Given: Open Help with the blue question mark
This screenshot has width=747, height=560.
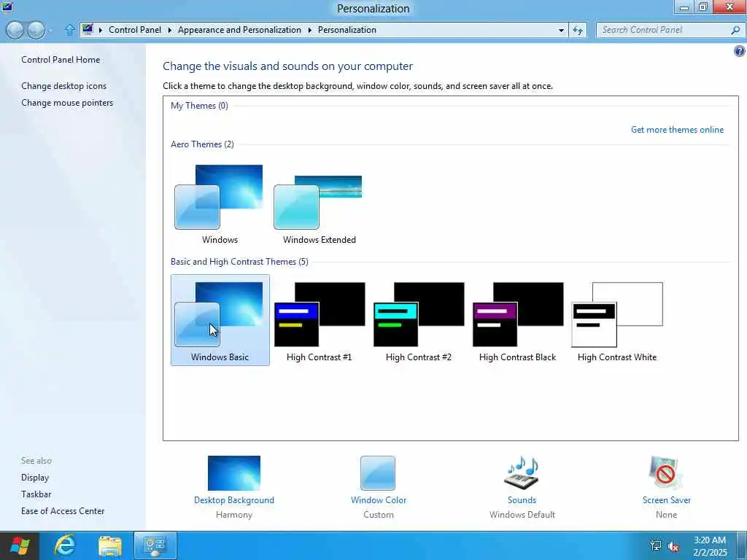Looking at the screenshot, I should (740, 51).
